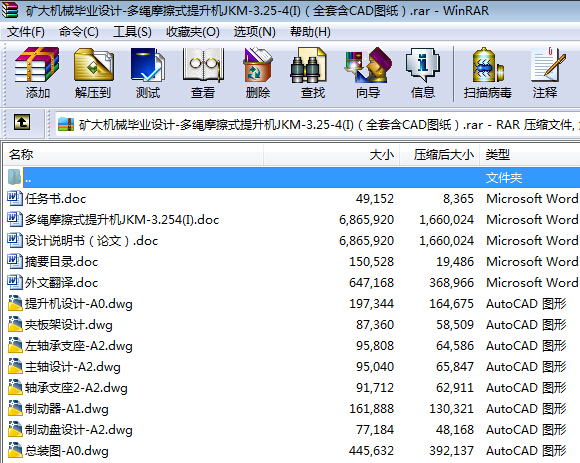Sort by 大小 column header

click(332, 155)
